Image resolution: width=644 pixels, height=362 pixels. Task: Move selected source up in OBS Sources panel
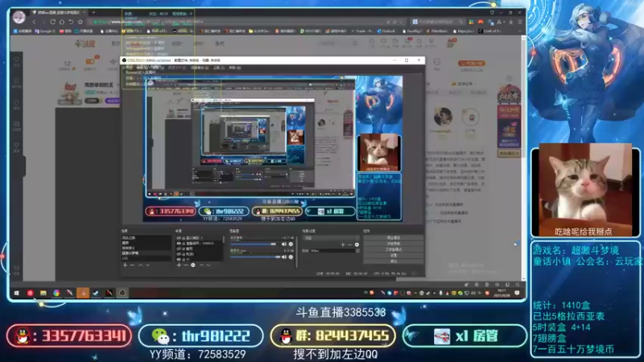pos(201,265)
